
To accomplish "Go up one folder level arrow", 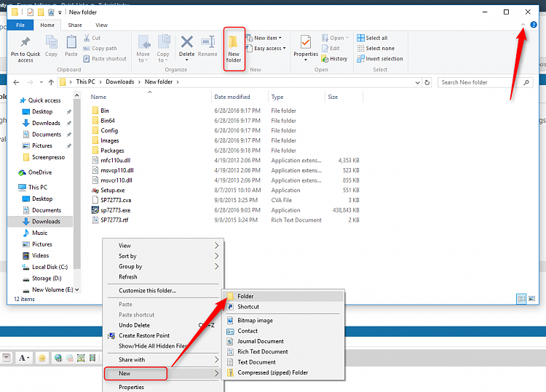I will [51, 82].
